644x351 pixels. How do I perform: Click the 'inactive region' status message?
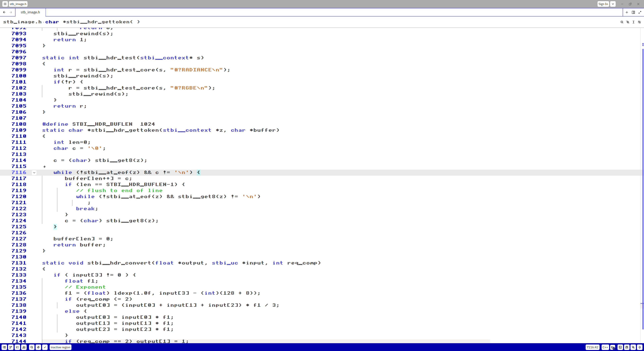pos(60,347)
